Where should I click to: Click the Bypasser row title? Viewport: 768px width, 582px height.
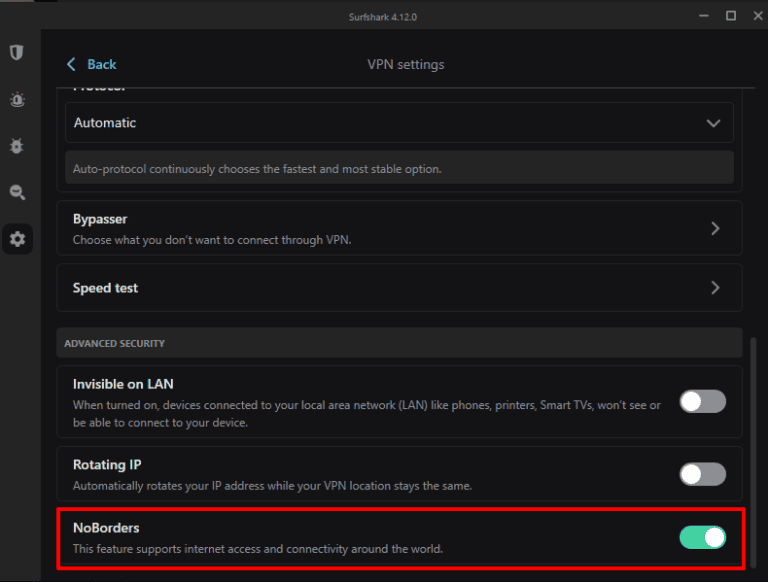[x=100, y=219]
